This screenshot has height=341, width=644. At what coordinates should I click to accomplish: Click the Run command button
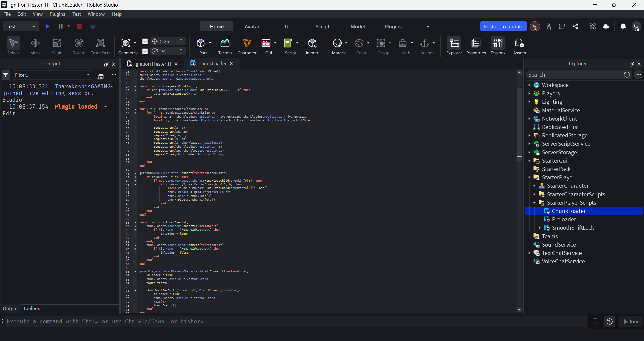(631, 322)
